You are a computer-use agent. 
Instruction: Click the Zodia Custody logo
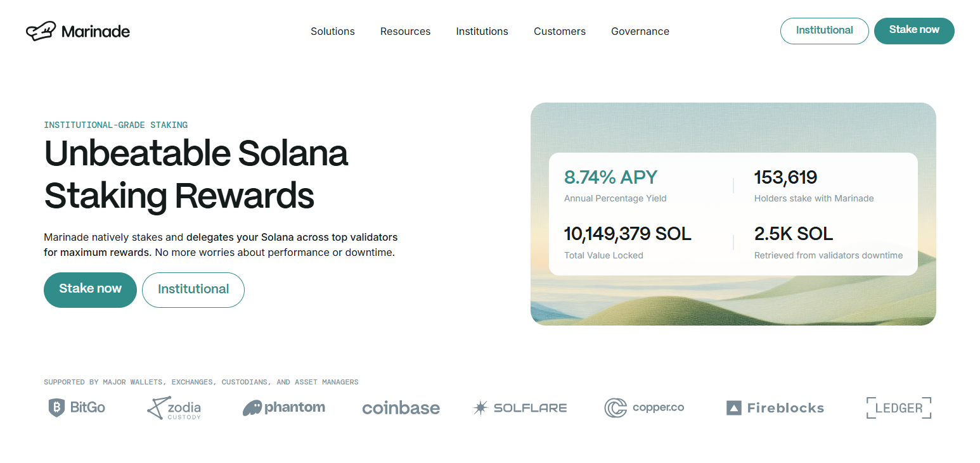pos(173,408)
